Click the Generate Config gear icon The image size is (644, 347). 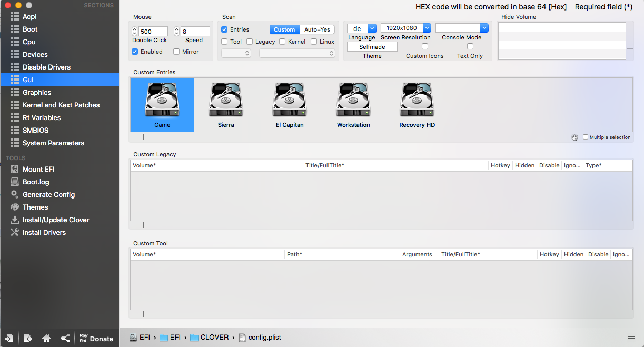coord(15,194)
